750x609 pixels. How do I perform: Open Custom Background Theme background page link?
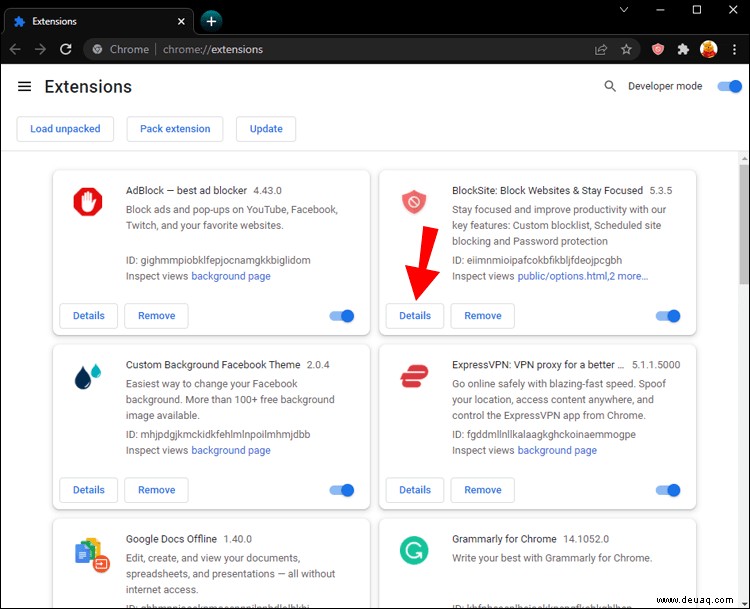tap(231, 450)
